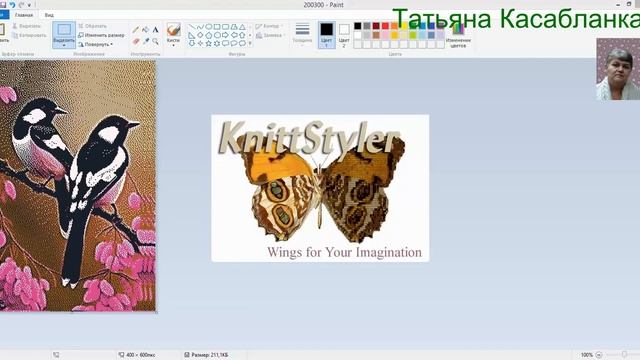Open Изменение цветов (Edit colors) dialog
The width and height of the screenshot is (640, 360).
[x=458, y=35]
